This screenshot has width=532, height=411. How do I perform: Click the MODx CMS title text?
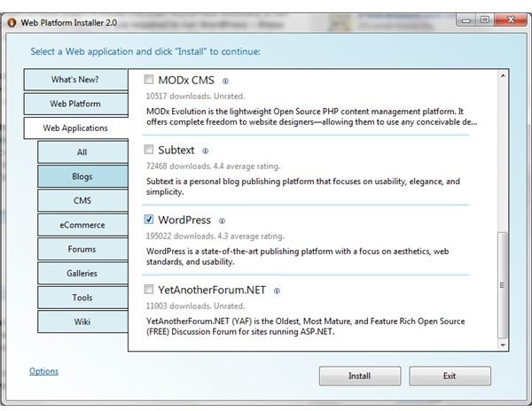pyautogui.click(x=186, y=81)
